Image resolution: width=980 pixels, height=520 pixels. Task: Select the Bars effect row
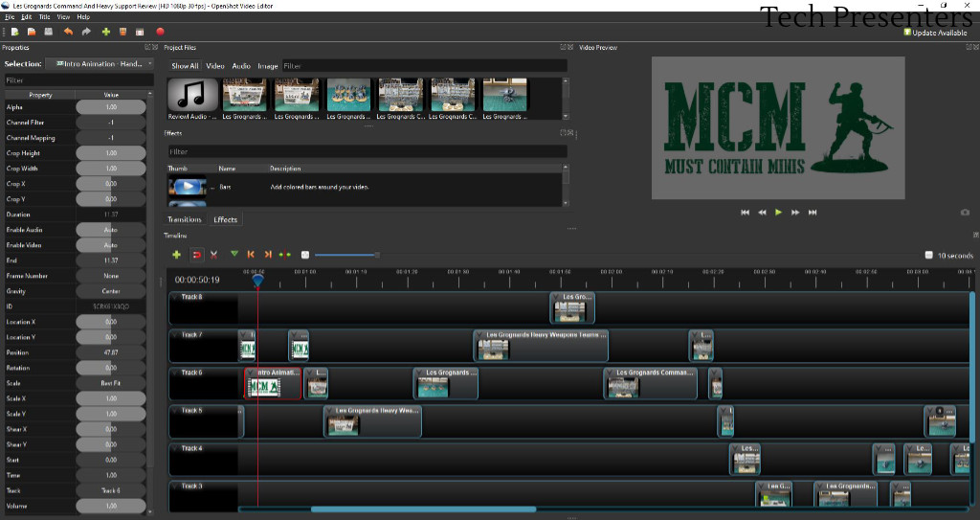(x=365, y=187)
